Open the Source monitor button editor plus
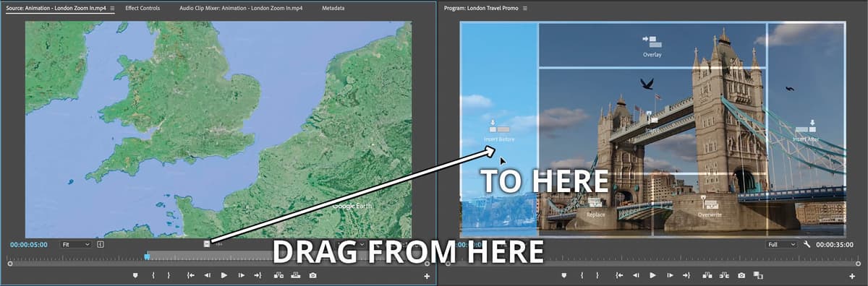Screen dimensions: 868x286 427,276
